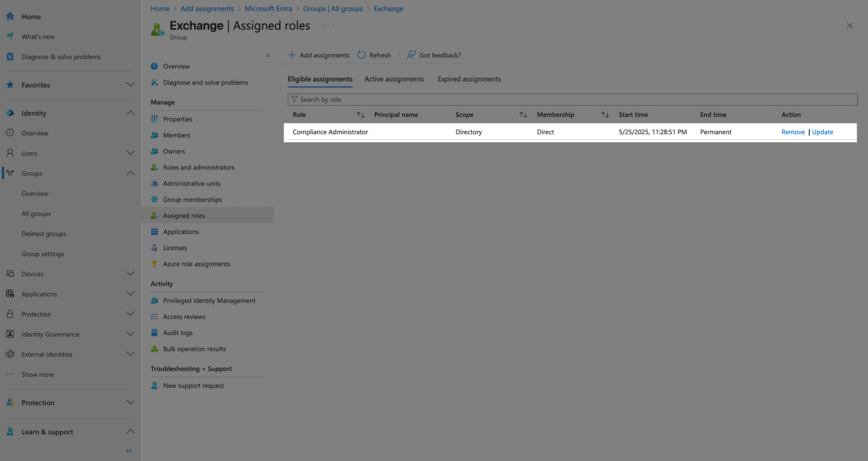This screenshot has height=461, width=868.
Task: Expand the Users submenu chevron
Action: coord(131,153)
